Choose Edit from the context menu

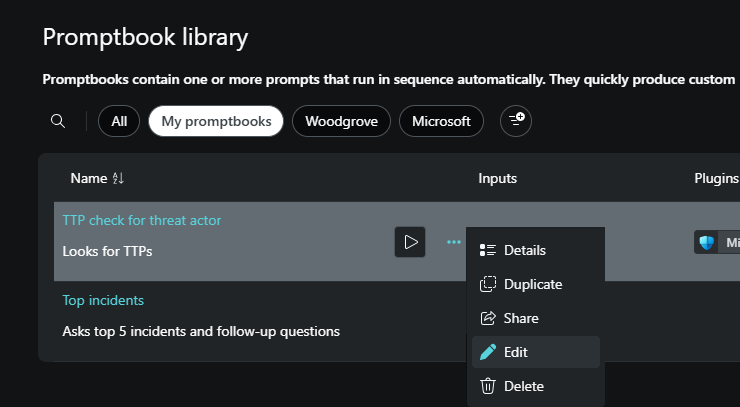pyautogui.click(x=536, y=352)
